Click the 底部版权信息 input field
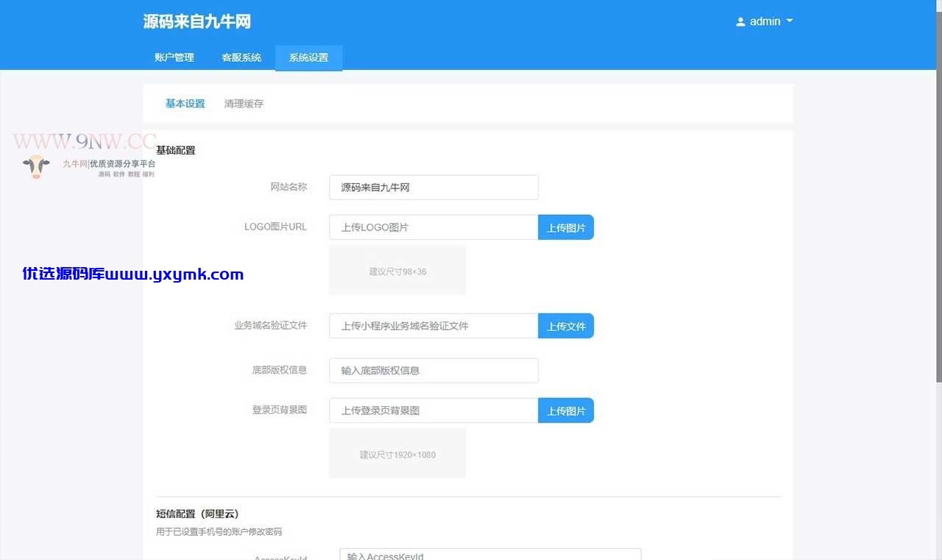This screenshot has width=942, height=560. point(433,371)
